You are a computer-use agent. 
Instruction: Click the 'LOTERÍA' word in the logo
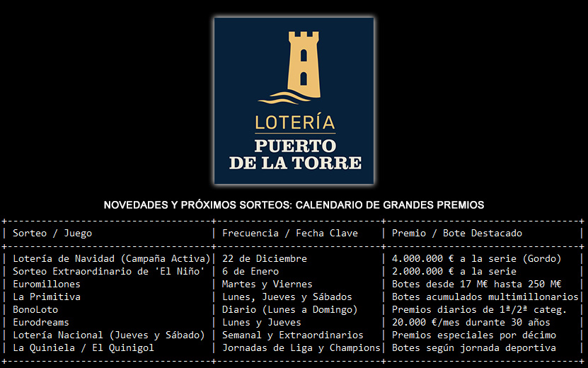tap(295, 122)
